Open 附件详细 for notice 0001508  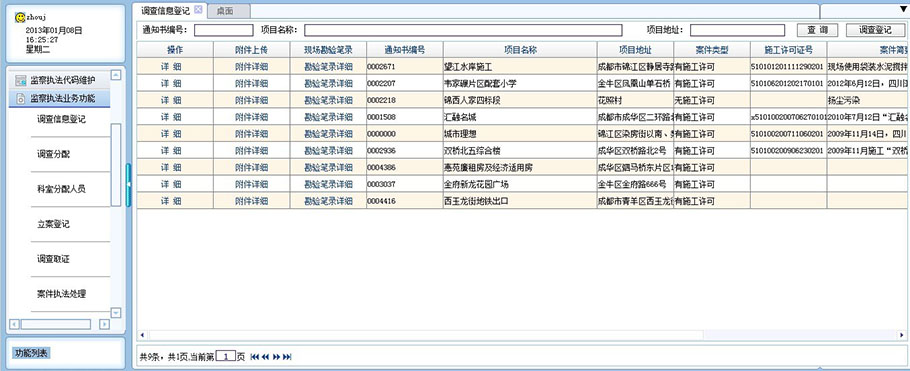pyautogui.click(x=251, y=117)
